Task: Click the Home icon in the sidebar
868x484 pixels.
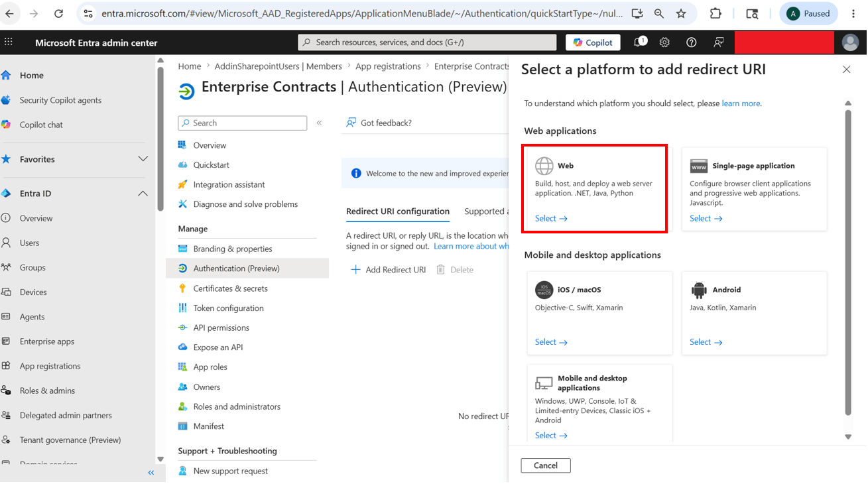Action: click(6, 75)
